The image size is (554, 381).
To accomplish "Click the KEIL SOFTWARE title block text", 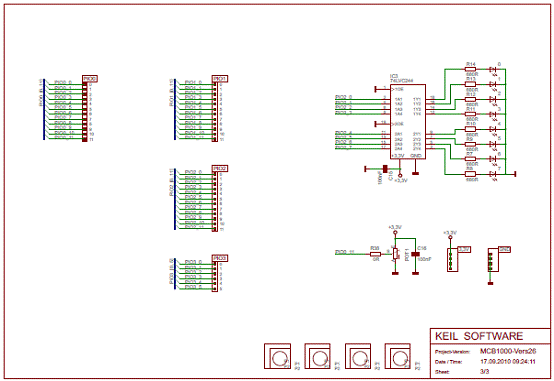I will tap(479, 336).
